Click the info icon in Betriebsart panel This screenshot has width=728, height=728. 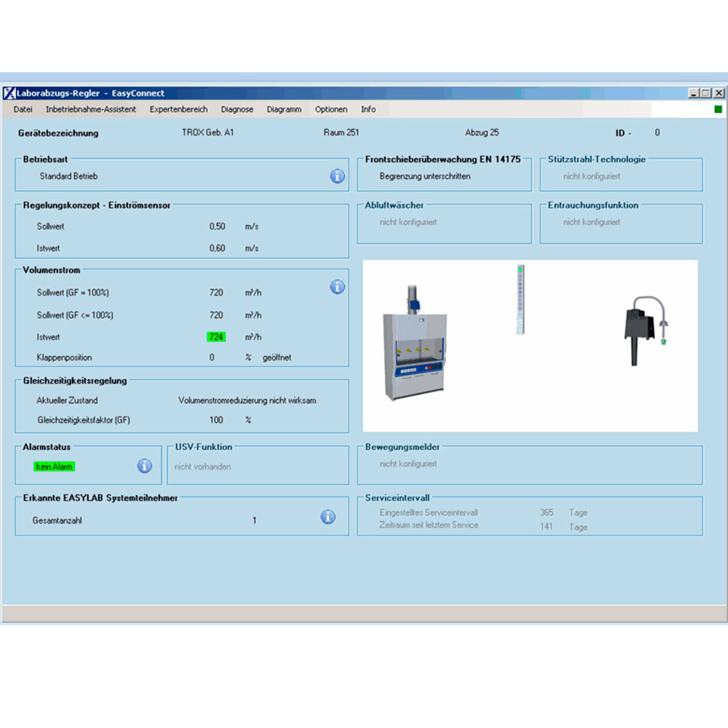pyautogui.click(x=337, y=176)
